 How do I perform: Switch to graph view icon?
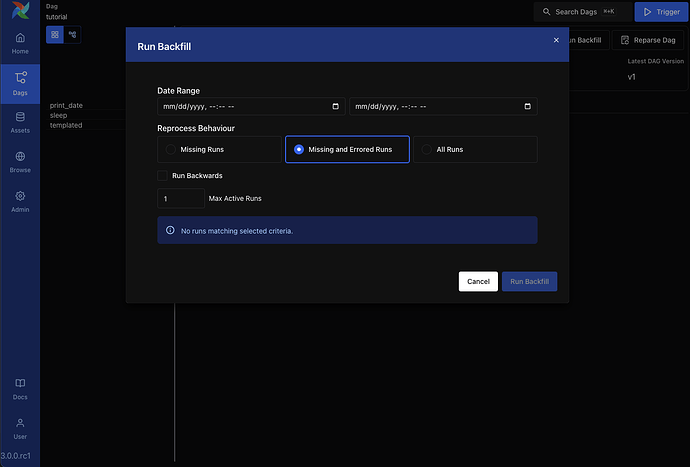tap(73, 34)
